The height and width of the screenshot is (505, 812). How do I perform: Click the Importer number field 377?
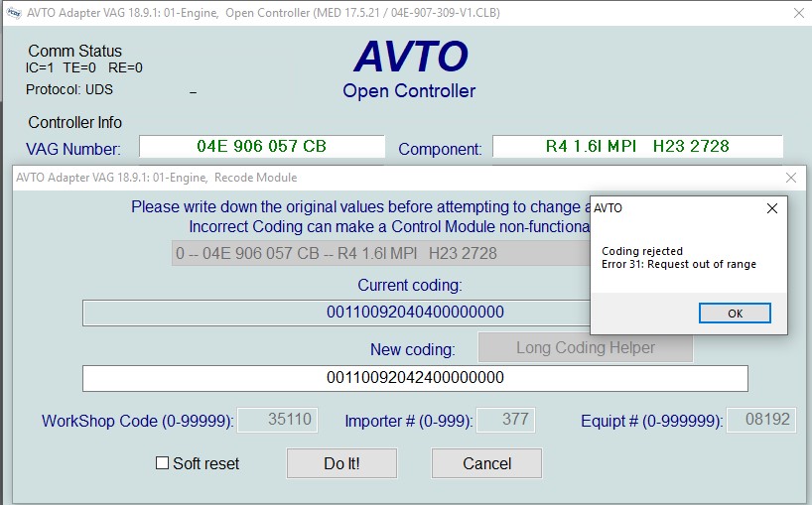(505, 420)
